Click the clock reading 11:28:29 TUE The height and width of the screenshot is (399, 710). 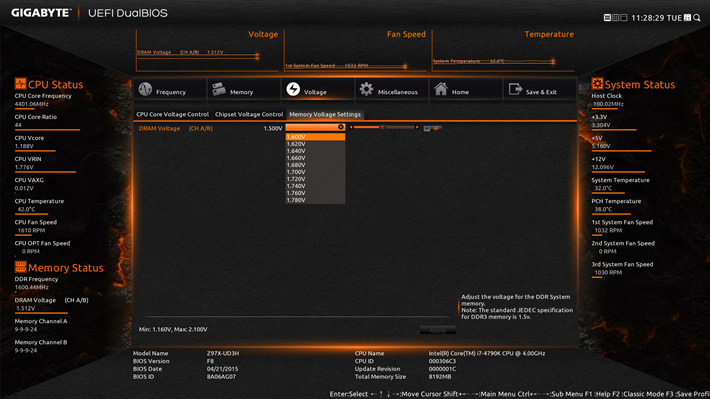coord(656,18)
